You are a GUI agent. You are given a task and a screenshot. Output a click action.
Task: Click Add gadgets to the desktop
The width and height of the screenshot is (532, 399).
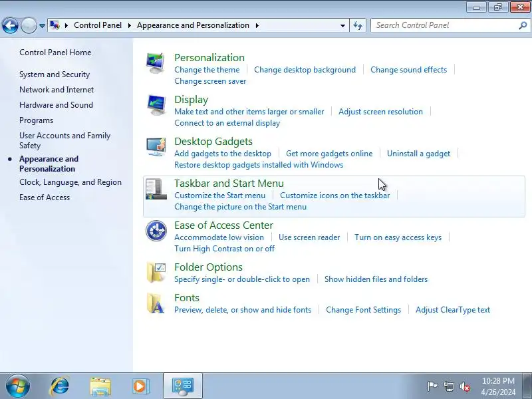coord(223,154)
